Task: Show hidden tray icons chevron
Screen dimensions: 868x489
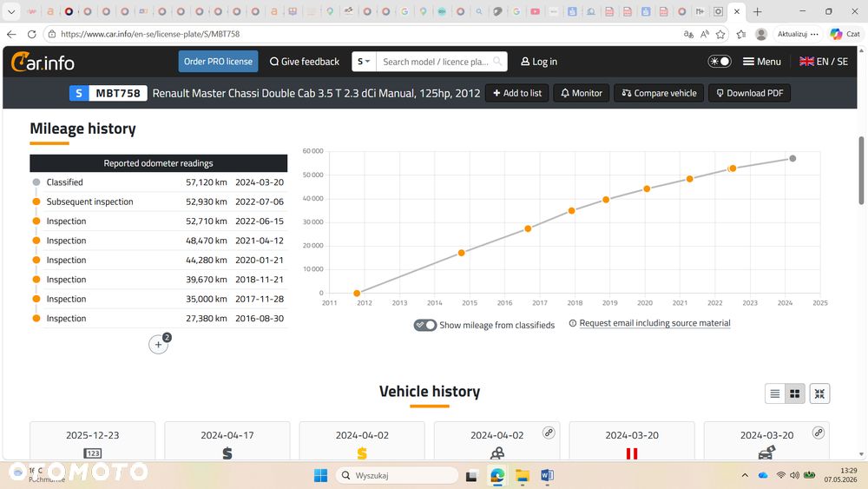Action: (745, 475)
